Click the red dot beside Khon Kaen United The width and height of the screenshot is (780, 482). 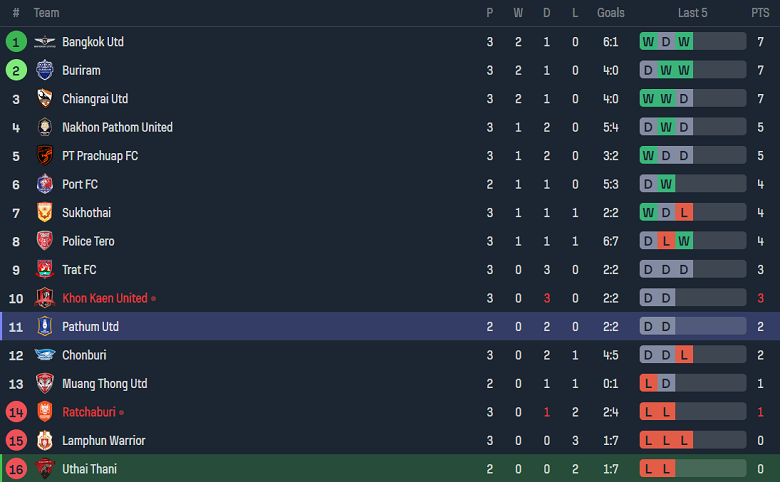point(153,298)
